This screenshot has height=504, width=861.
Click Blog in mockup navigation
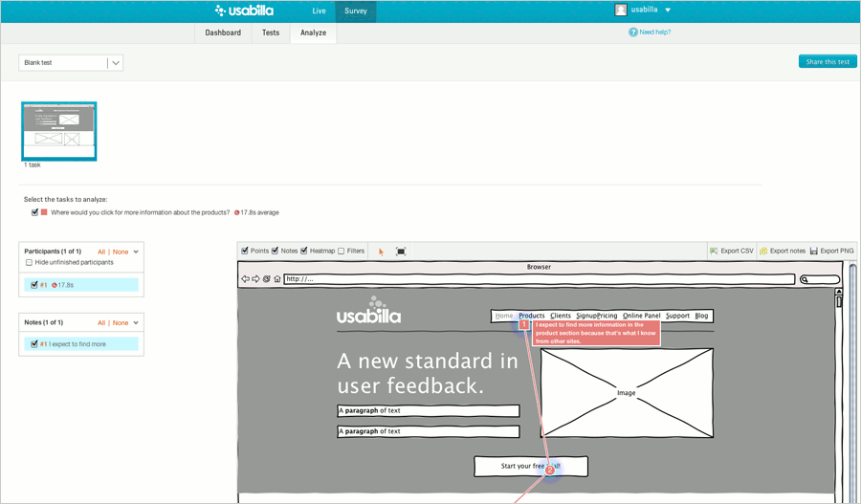pyautogui.click(x=701, y=316)
